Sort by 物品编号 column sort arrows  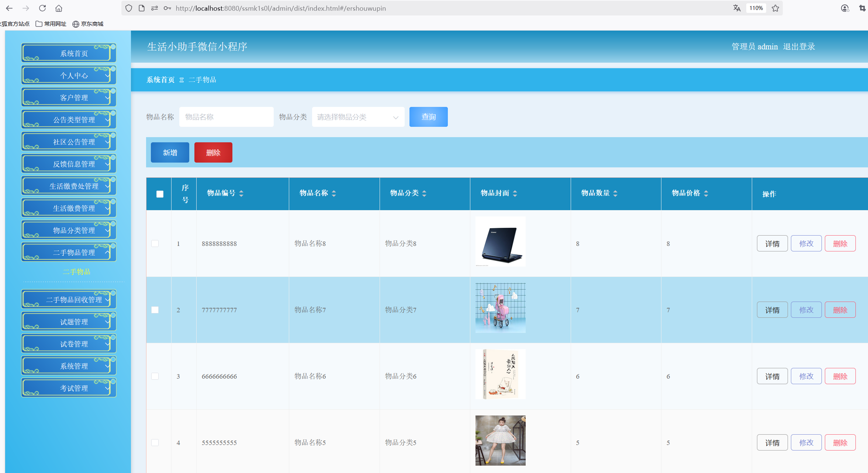click(241, 193)
